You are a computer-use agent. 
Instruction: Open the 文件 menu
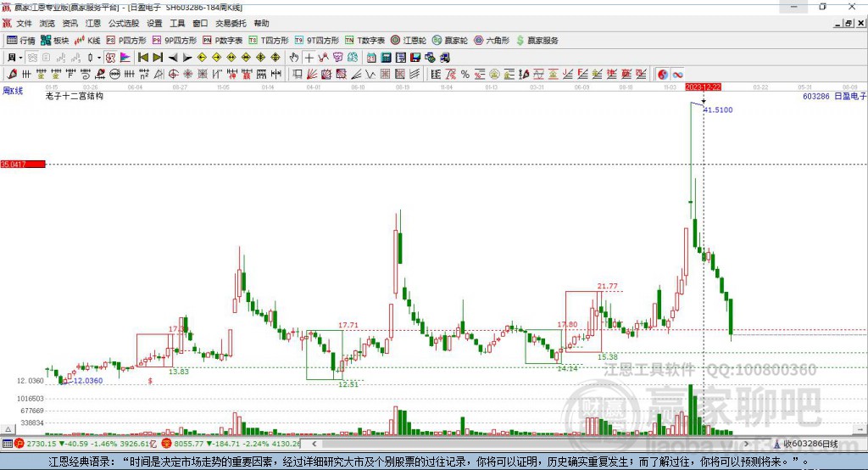point(24,23)
